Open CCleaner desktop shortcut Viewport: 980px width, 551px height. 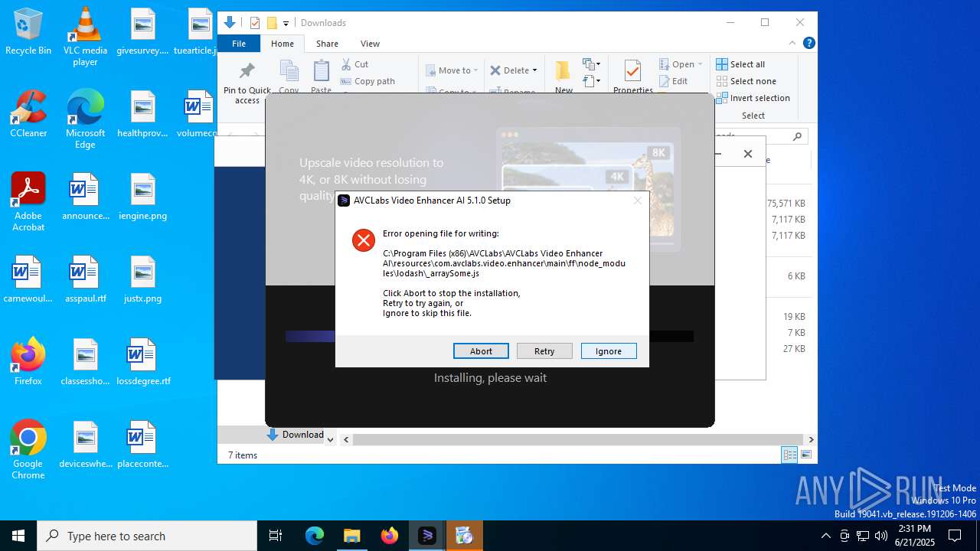28,114
